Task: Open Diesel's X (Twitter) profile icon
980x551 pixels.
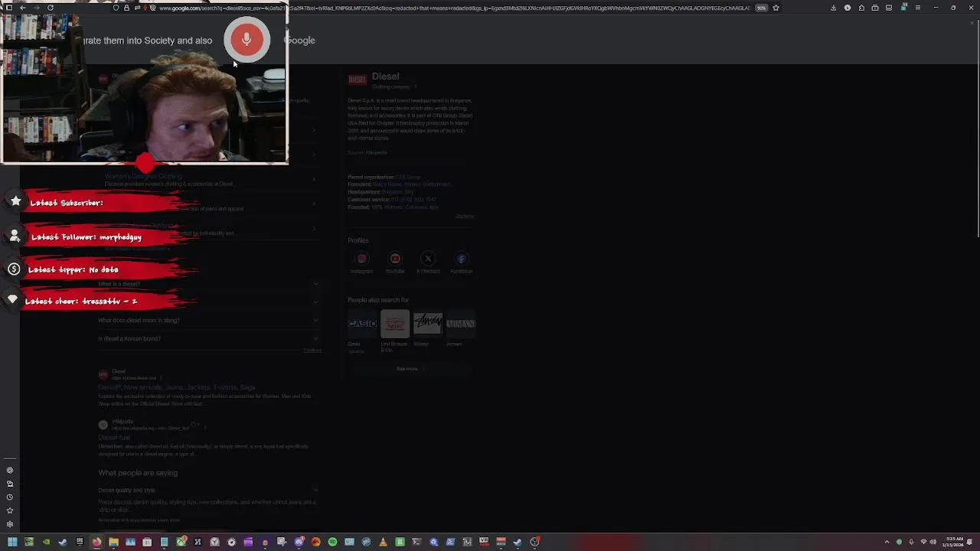Action: [x=428, y=259]
